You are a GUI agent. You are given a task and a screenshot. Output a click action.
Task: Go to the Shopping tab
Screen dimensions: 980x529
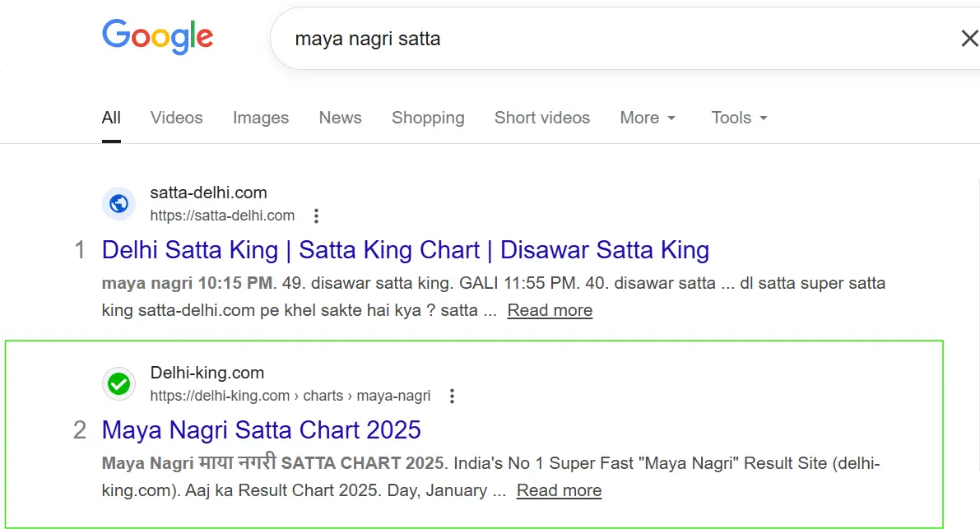(x=428, y=118)
